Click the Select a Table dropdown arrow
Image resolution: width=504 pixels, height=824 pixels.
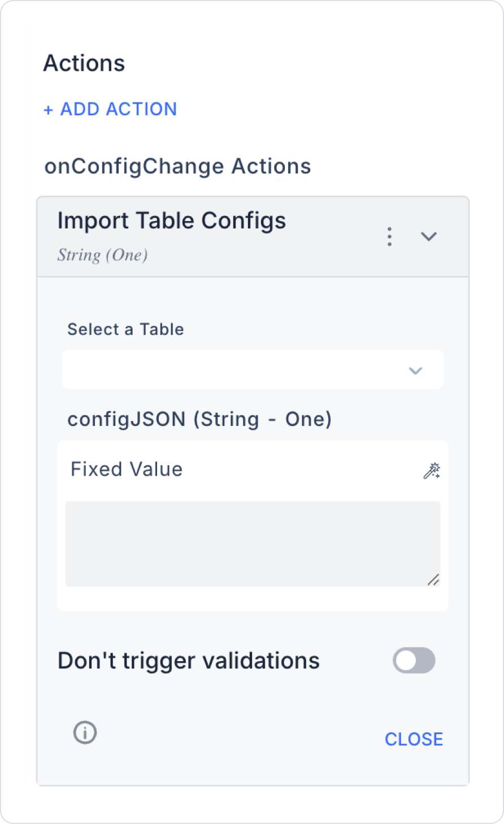pyautogui.click(x=415, y=371)
